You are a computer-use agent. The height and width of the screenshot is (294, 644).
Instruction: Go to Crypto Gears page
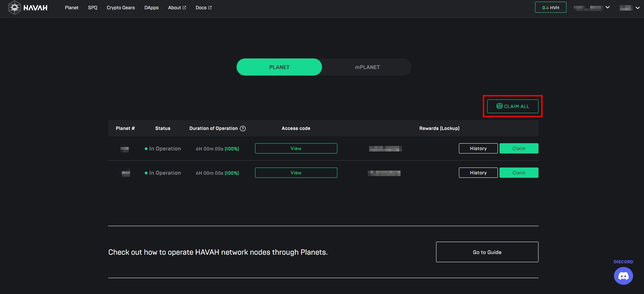point(121,8)
